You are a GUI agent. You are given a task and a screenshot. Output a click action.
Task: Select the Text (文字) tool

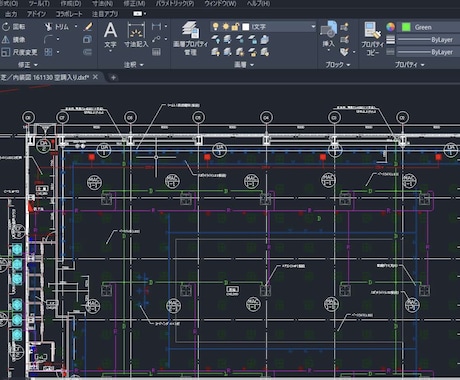coord(110,35)
